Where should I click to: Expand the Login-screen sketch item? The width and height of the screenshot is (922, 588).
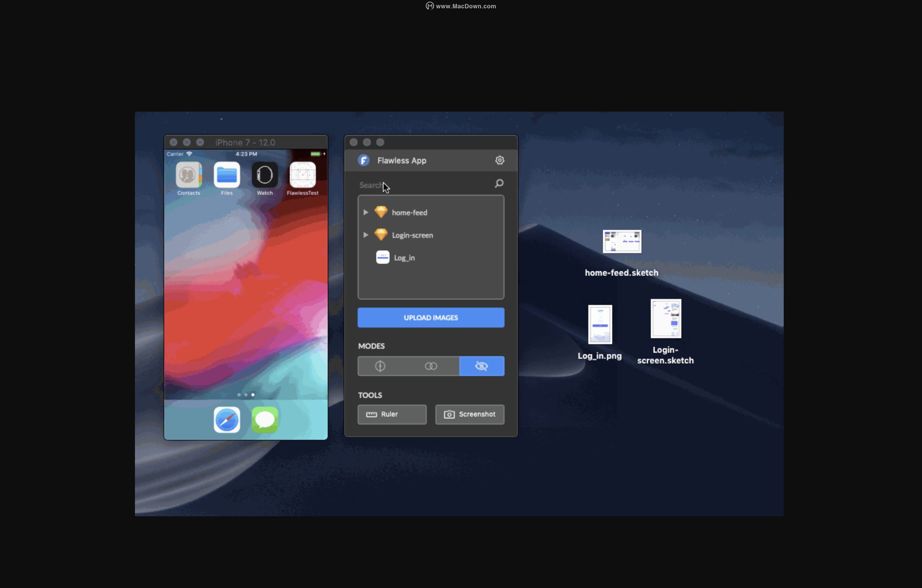click(366, 235)
